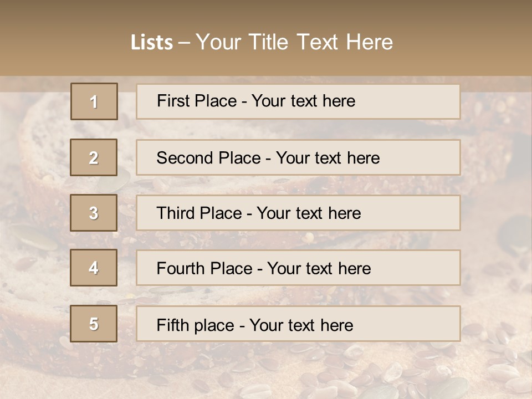
Task: Click the number 5 box
Action: pos(94,324)
